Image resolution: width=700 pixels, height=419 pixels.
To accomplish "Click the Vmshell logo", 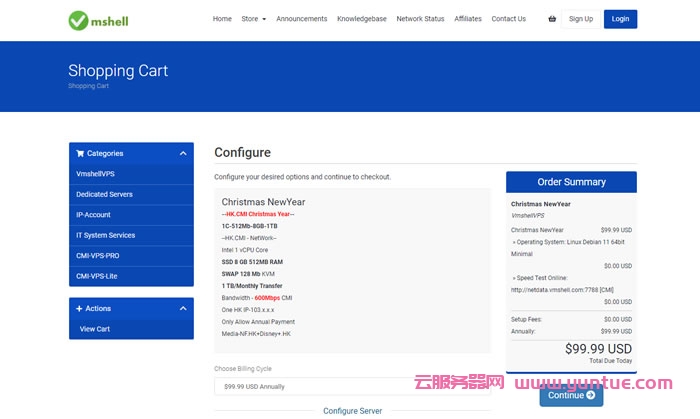I will [98, 20].
